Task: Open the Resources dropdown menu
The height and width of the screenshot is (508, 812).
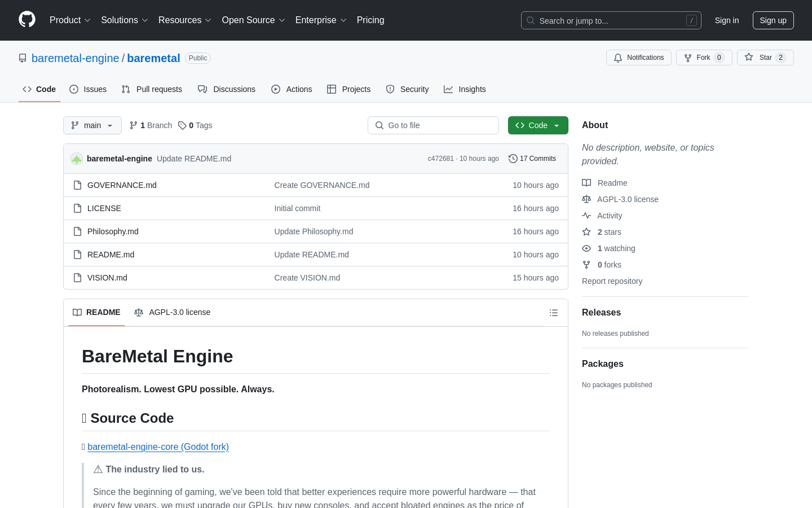Action: click(x=184, y=20)
